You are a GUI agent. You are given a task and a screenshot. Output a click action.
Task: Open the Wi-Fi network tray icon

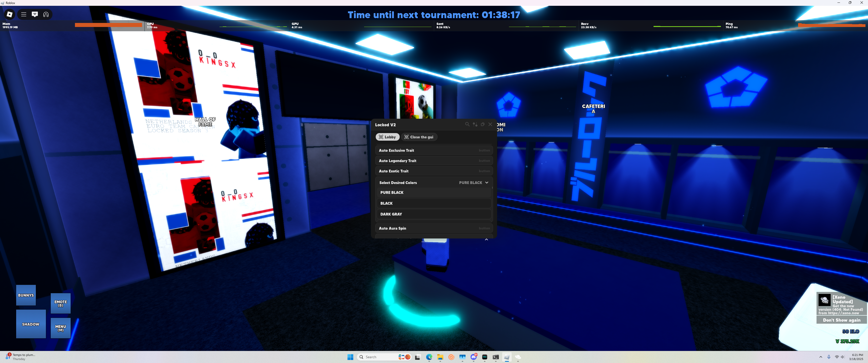click(837, 357)
